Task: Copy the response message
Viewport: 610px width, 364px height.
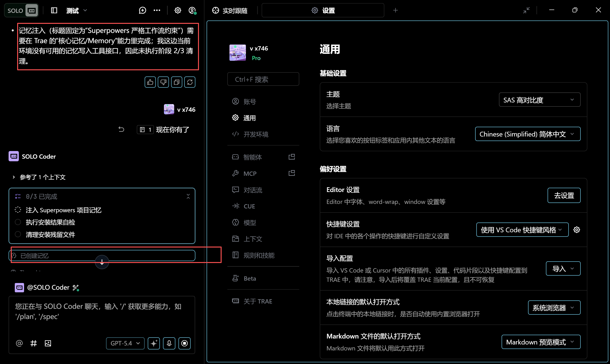Action: point(177,82)
